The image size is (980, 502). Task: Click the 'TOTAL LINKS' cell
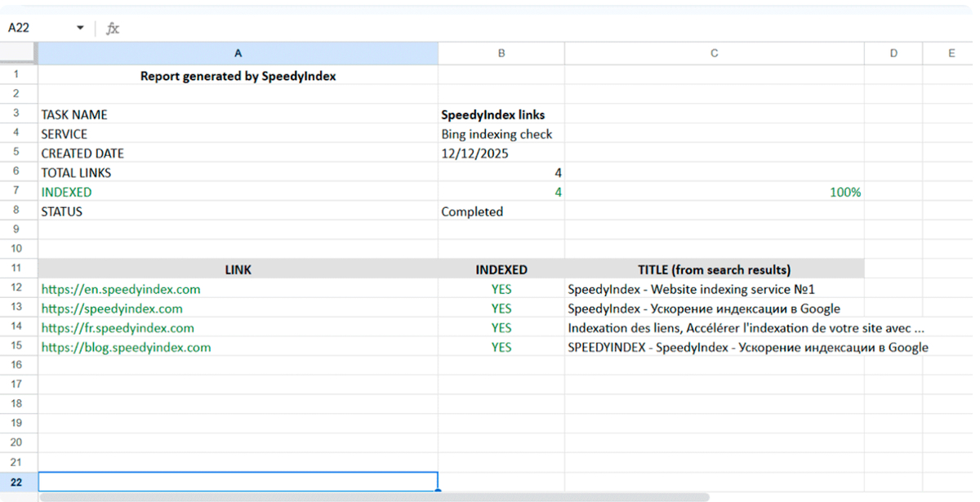pos(238,173)
